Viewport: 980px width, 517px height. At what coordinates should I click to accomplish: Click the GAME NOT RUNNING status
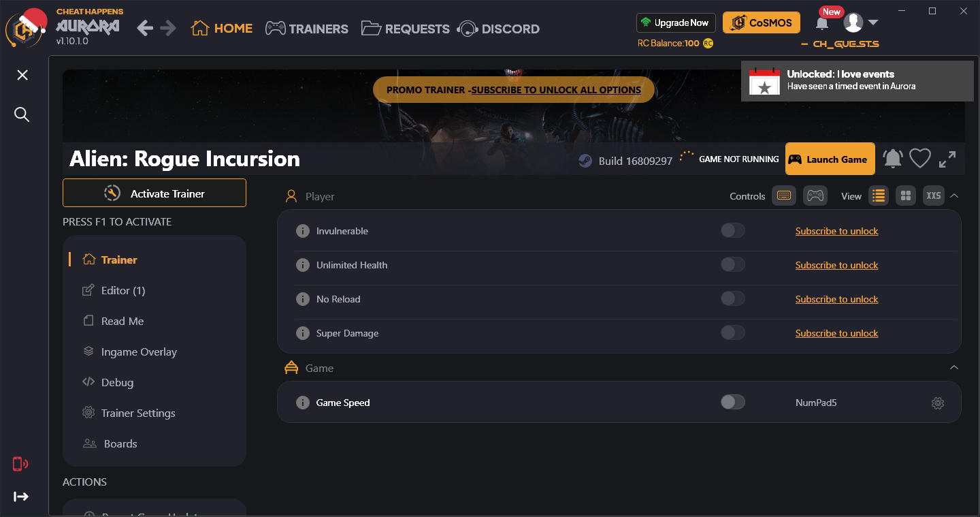point(739,159)
